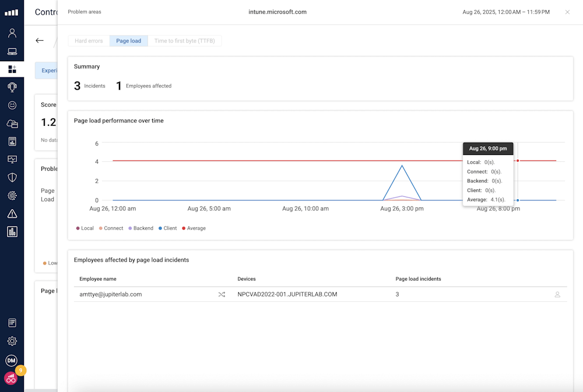Click the warning triangle alerts icon
The height and width of the screenshot is (392, 583).
[x=12, y=214]
